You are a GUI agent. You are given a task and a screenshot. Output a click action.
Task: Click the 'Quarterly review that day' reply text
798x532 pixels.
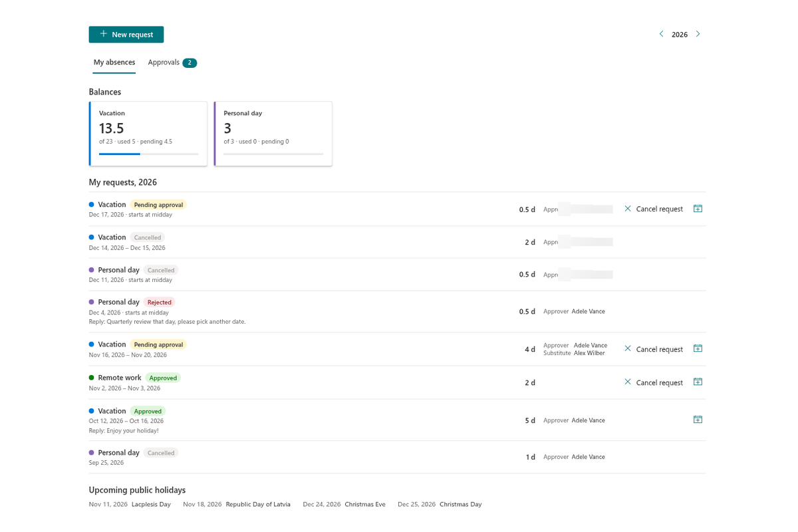pyautogui.click(x=168, y=322)
